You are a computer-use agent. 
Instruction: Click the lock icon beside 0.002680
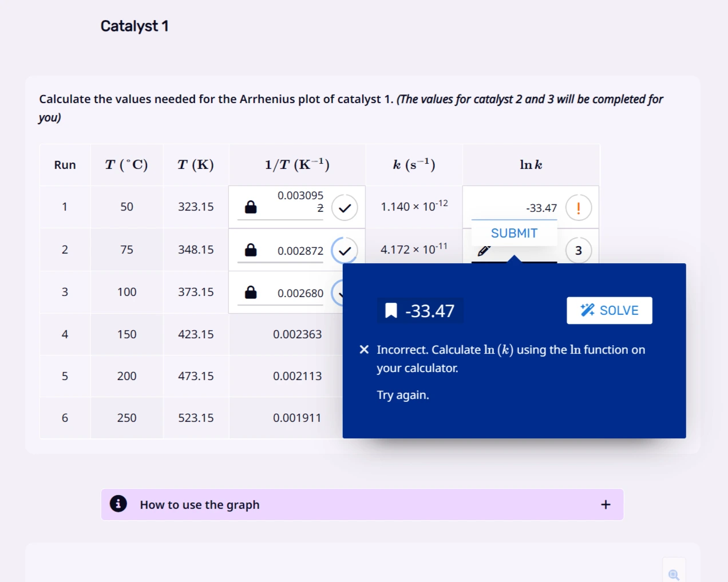click(251, 292)
